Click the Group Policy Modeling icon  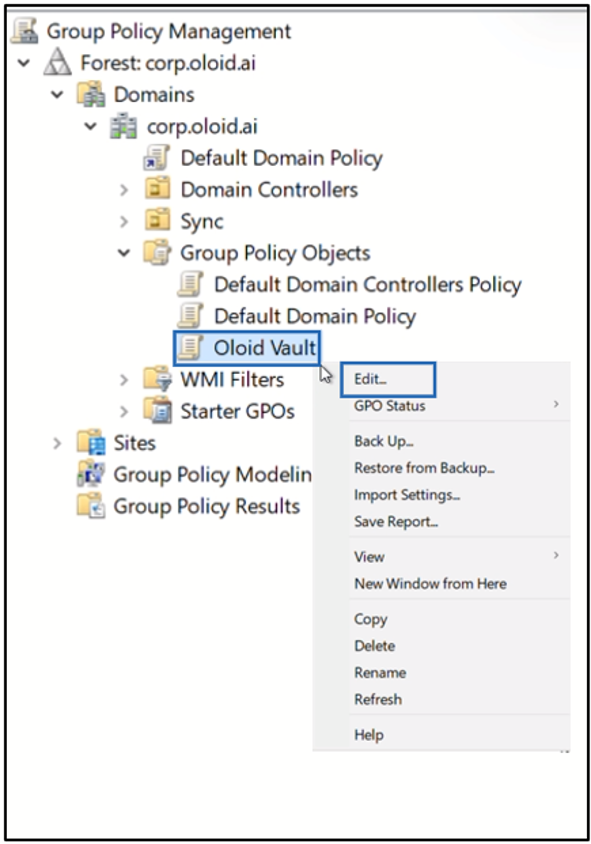click(91, 474)
